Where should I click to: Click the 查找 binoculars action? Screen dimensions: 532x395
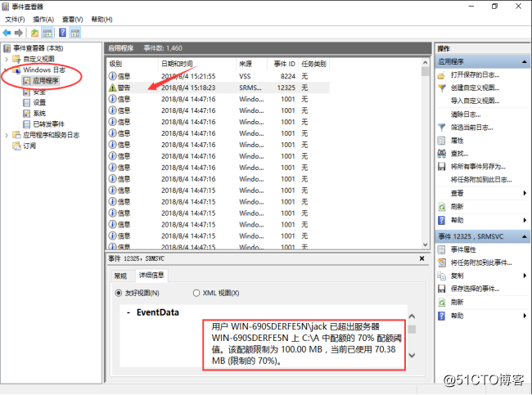click(441, 154)
